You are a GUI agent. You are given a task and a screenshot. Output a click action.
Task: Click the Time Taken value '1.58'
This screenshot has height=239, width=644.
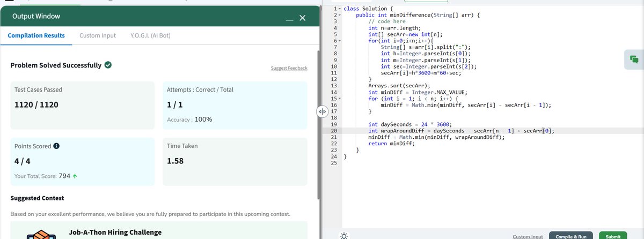click(x=176, y=161)
